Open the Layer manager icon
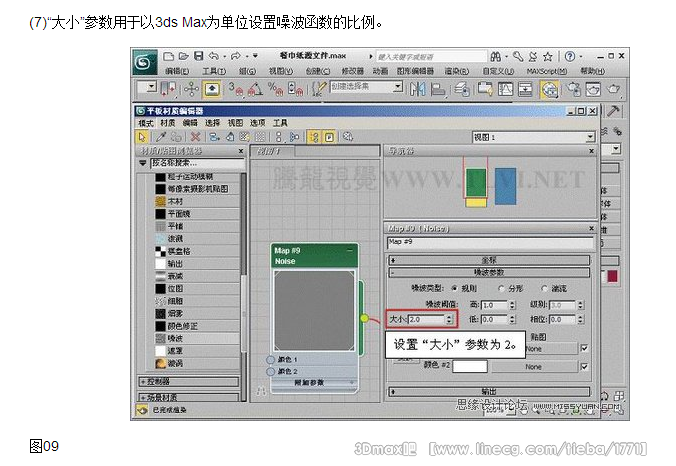676x466 pixels. coord(462,89)
